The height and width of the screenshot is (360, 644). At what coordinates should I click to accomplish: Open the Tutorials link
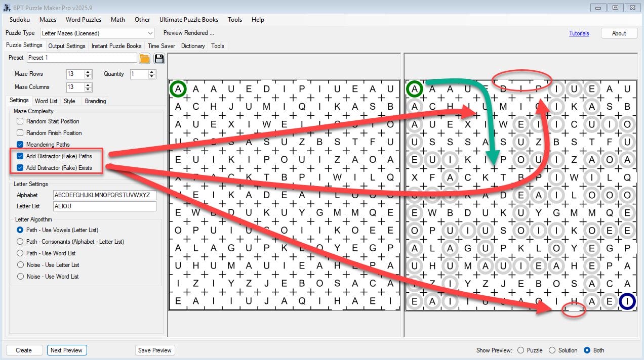click(579, 33)
